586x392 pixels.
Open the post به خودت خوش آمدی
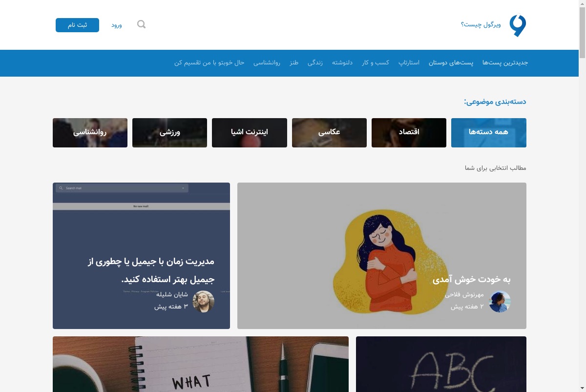(471, 280)
